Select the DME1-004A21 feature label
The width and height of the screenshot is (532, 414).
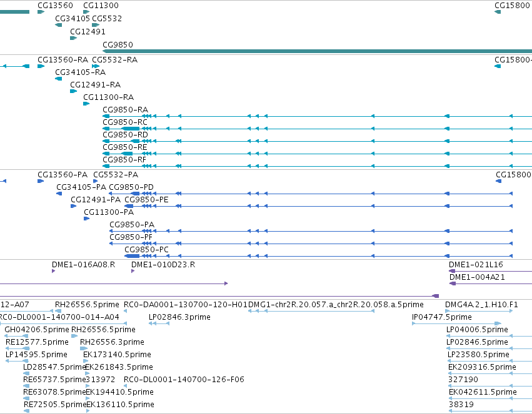click(477, 277)
